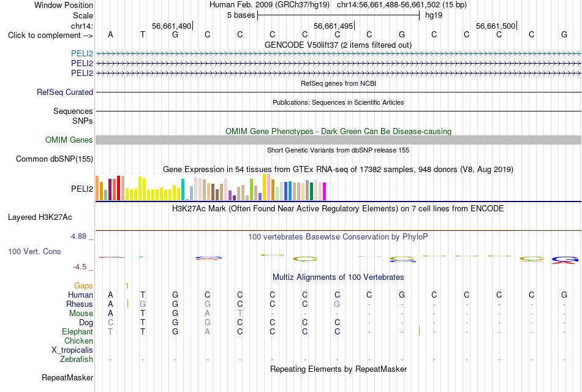Click the Scale label
The height and width of the screenshot is (392, 582).
pos(83,15)
